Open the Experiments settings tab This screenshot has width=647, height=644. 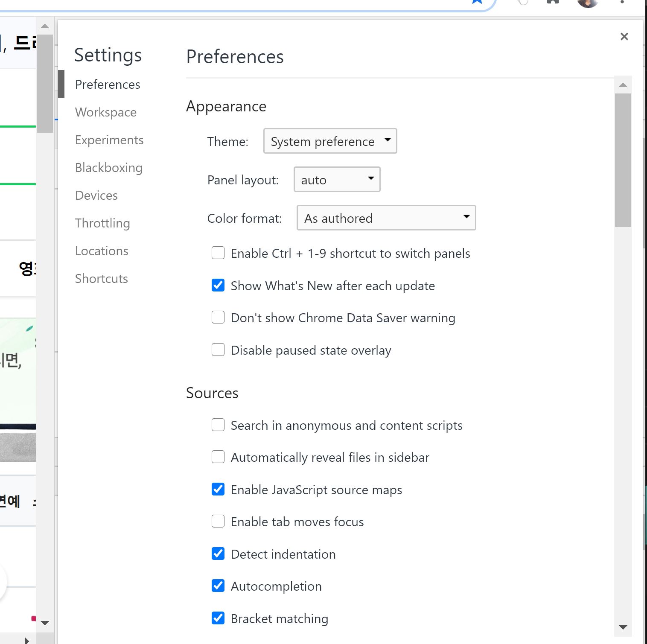pos(109,140)
